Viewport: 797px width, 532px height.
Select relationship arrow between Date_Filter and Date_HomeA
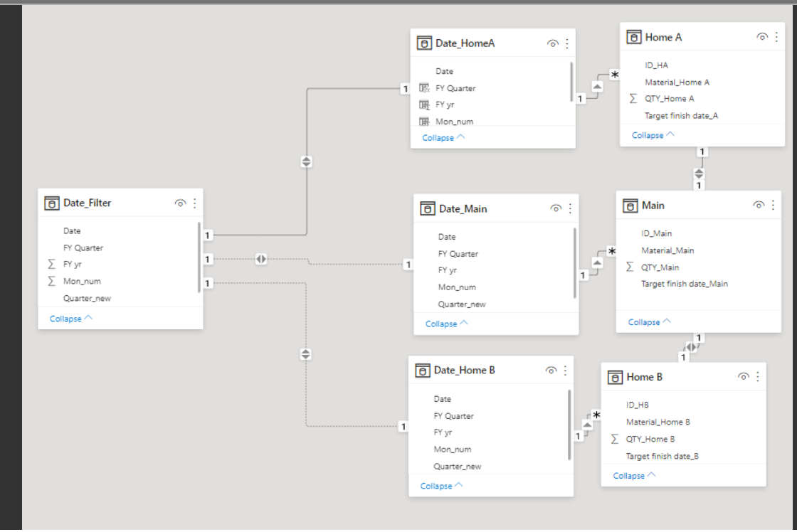coord(306,161)
